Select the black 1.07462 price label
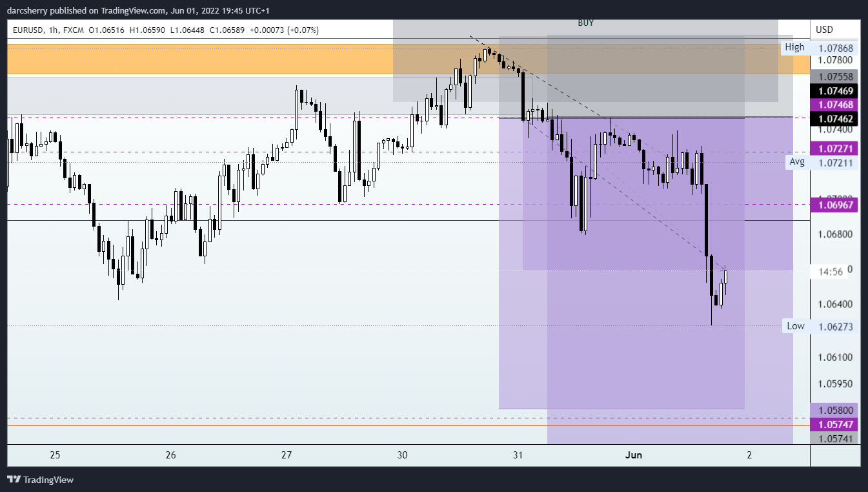This screenshot has height=492, width=868. point(835,118)
